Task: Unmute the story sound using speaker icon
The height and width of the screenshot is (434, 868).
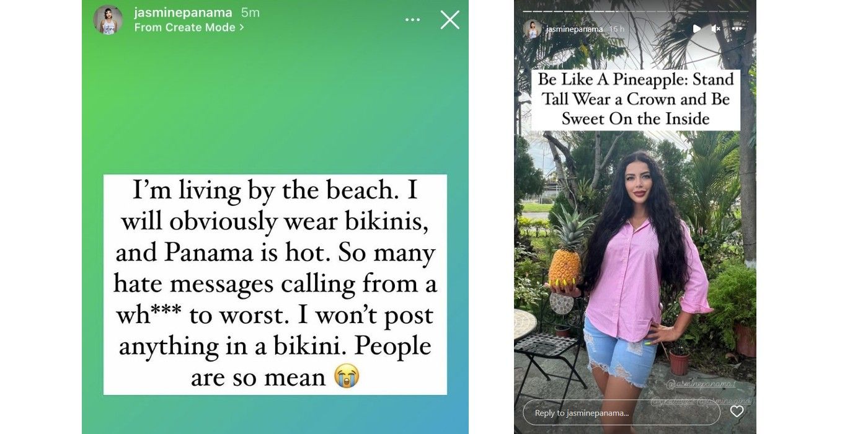Action: coord(715,29)
